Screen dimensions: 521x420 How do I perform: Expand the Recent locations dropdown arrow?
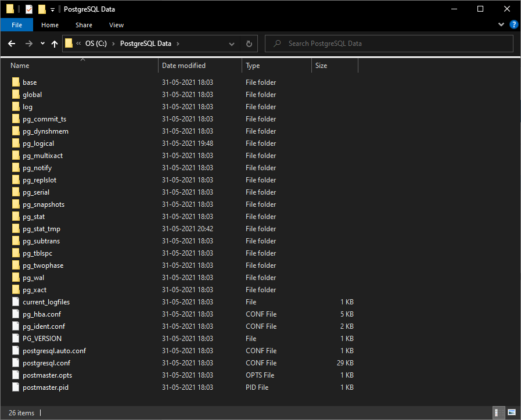pyautogui.click(x=42, y=44)
